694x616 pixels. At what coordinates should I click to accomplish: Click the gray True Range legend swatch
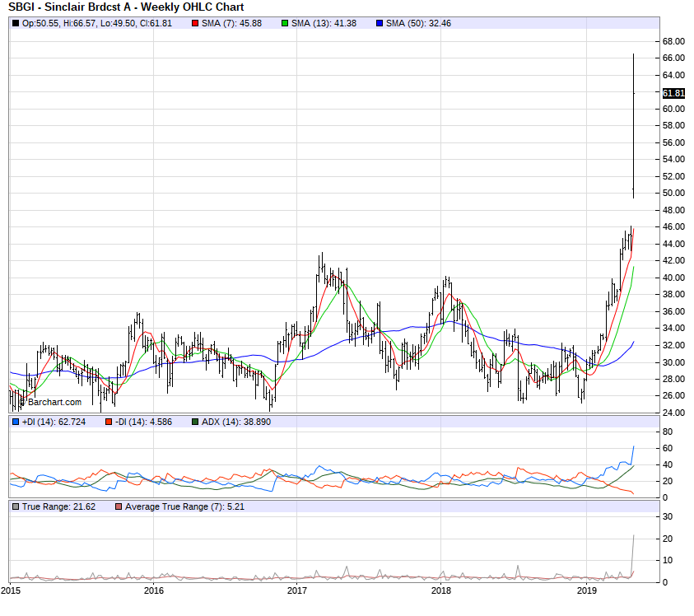(x=16, y=506)
